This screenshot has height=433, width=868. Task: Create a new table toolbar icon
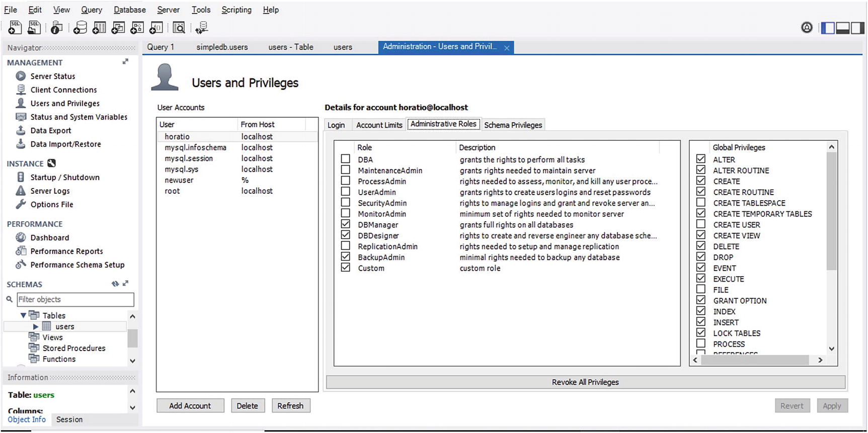pos(99,28)
